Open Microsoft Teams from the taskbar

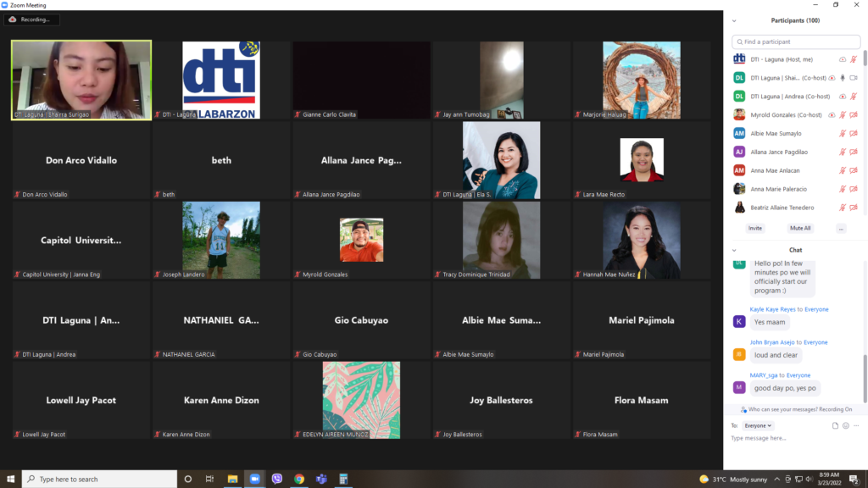pos(321,479)
